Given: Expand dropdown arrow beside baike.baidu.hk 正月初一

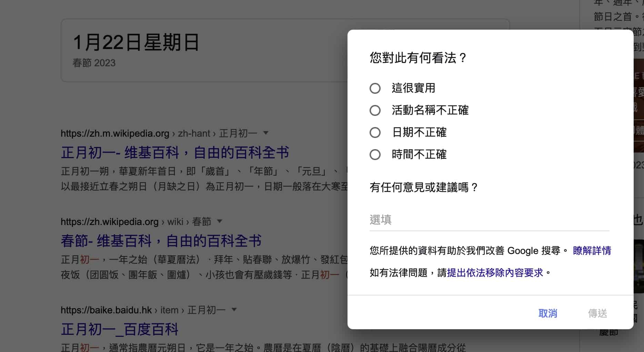Looking at the screenshot, I should point(234,310).
